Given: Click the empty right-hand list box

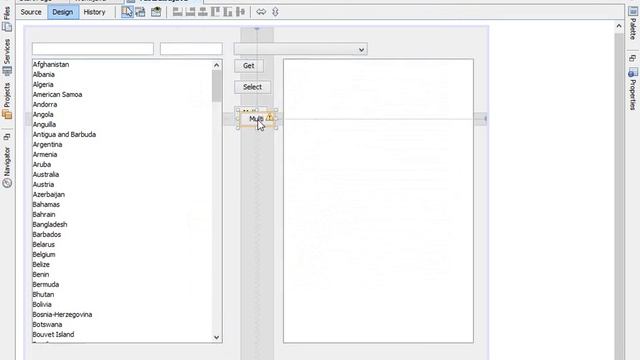Looking at the screenshot, I should (x=378, y=201).
